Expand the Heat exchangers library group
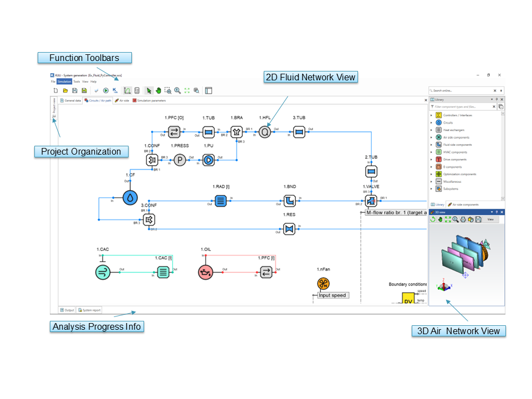Viewport: 532px width, 399px height. (431, 130)
